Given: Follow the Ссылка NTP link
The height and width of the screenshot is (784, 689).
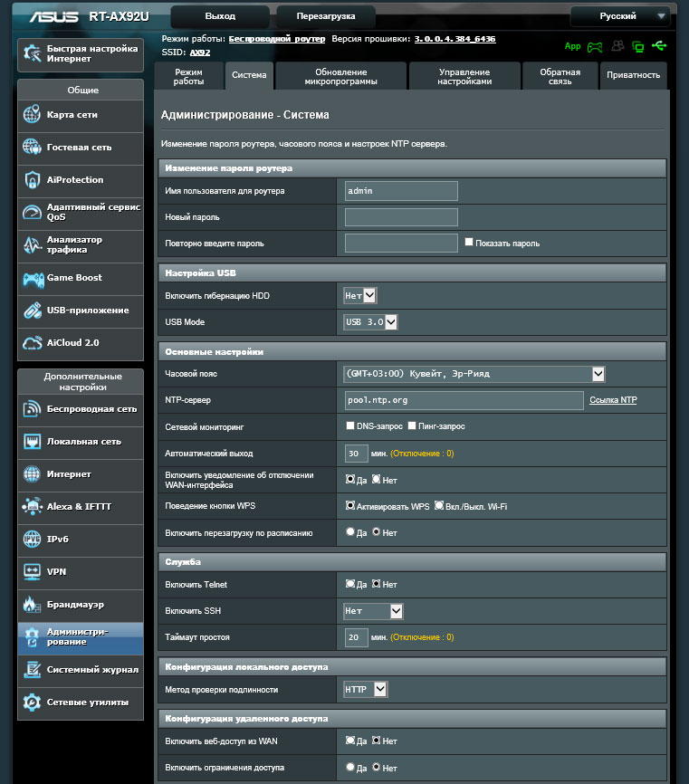Looking at the screenshot, I should tap(613, 400).
